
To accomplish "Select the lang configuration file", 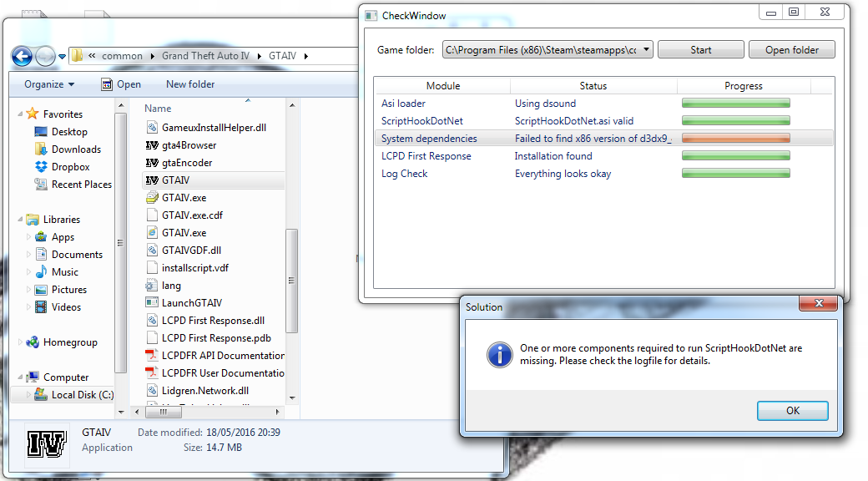I will (x=171, y=286).
